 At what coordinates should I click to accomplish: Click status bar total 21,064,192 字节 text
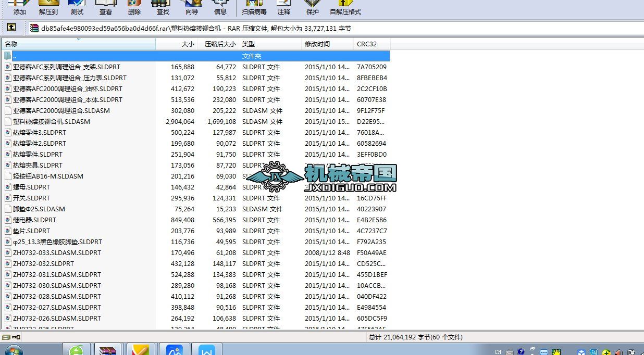pyautogui.click(x=415, y=337)
